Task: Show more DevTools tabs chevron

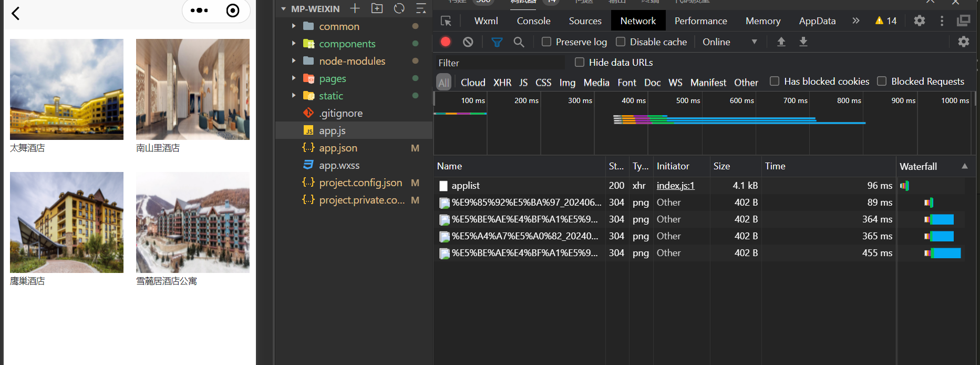Action: 856,21
